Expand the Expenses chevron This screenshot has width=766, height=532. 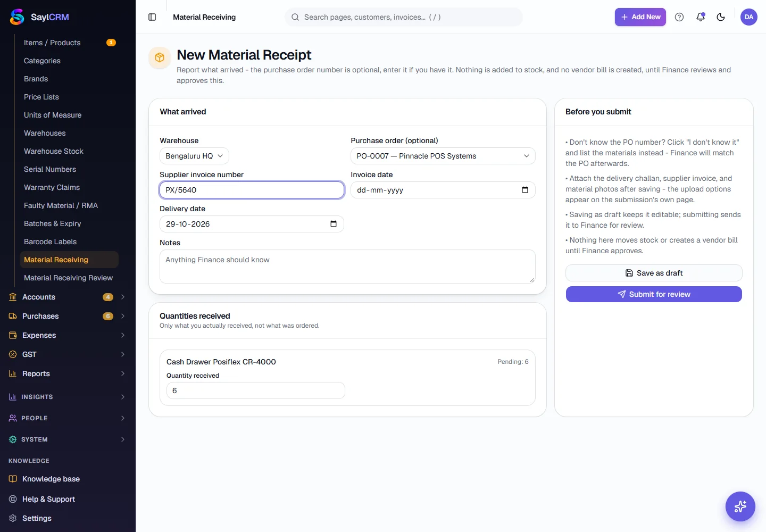[x=123, y=335]
